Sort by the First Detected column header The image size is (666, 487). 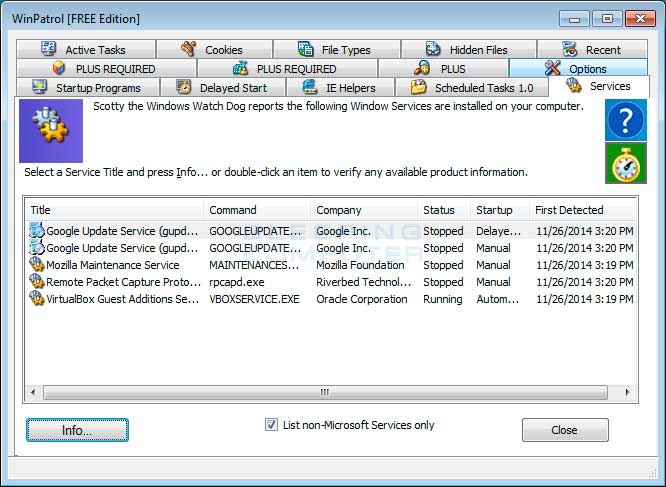click(x=583, y=210)
